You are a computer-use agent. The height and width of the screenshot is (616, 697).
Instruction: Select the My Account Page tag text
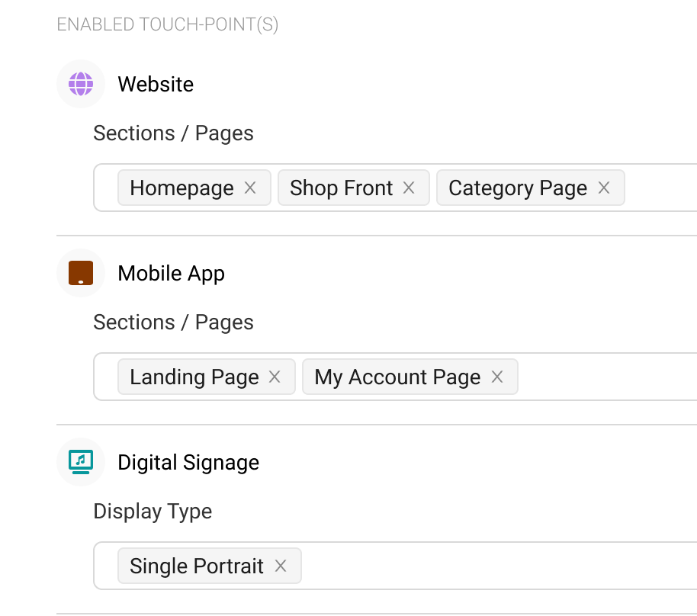coord(397,377)
